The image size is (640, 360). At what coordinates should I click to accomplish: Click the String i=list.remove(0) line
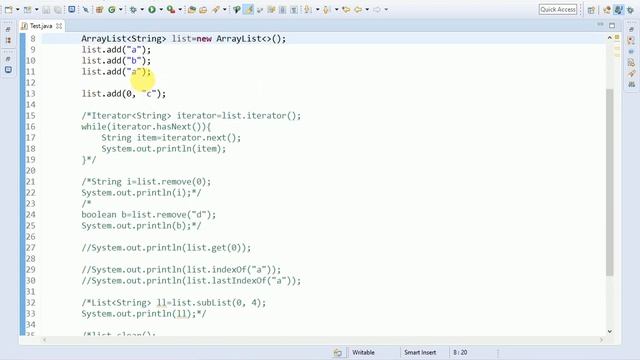tap(146, 182)
